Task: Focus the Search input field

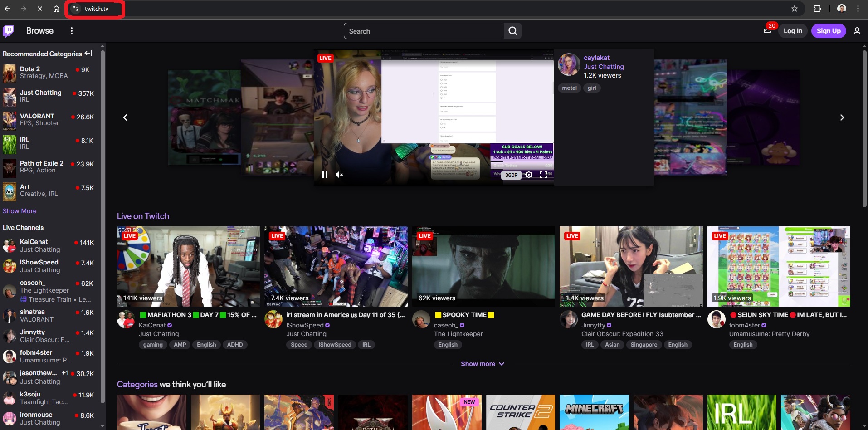Action: click(424, 31)
